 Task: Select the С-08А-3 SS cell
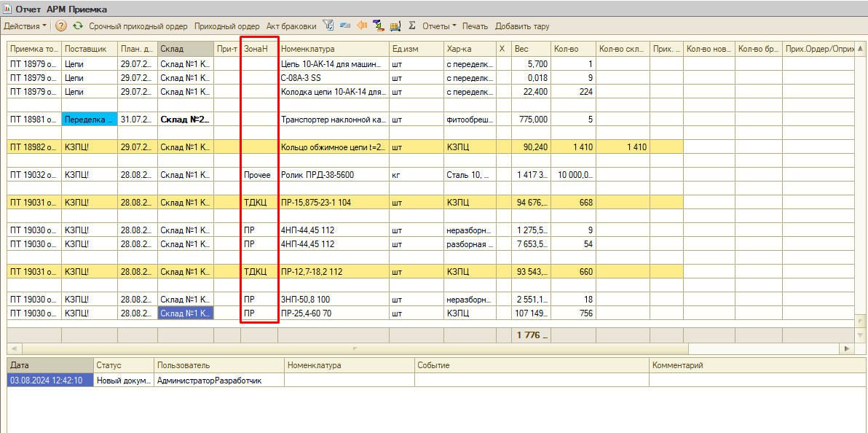coord(334,77)
